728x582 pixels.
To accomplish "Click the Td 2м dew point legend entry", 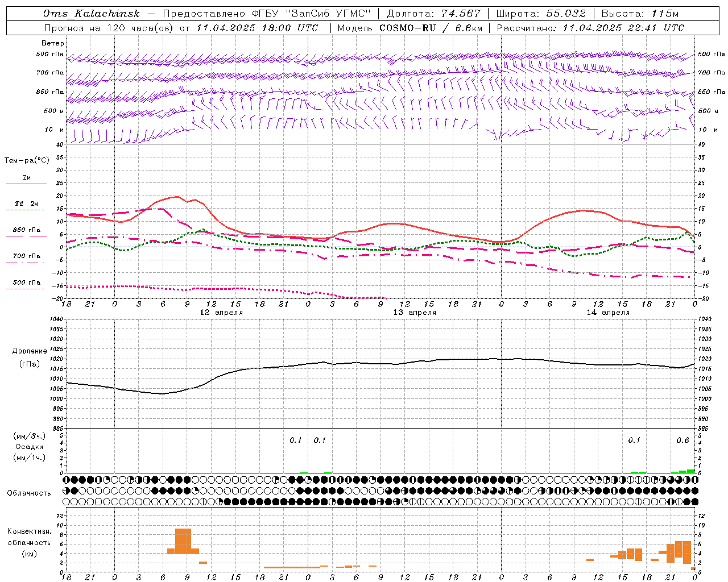I will click(27, 203).
